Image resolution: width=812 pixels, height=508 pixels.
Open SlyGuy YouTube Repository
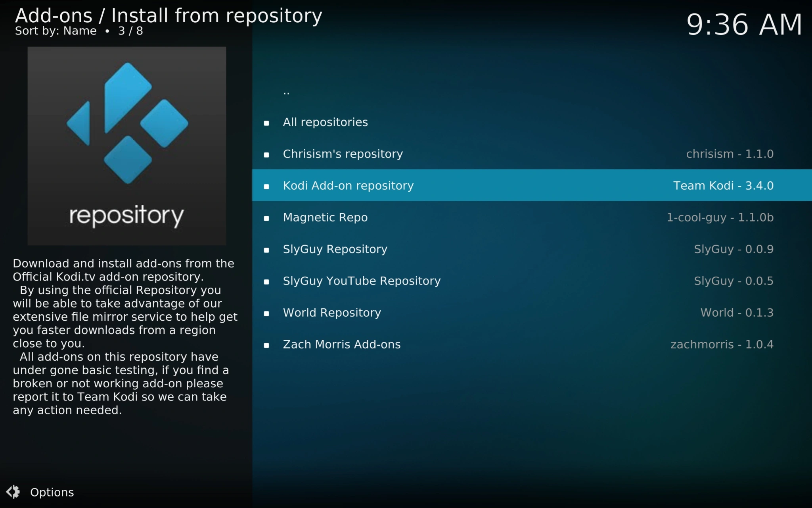(x=362, y=281)
